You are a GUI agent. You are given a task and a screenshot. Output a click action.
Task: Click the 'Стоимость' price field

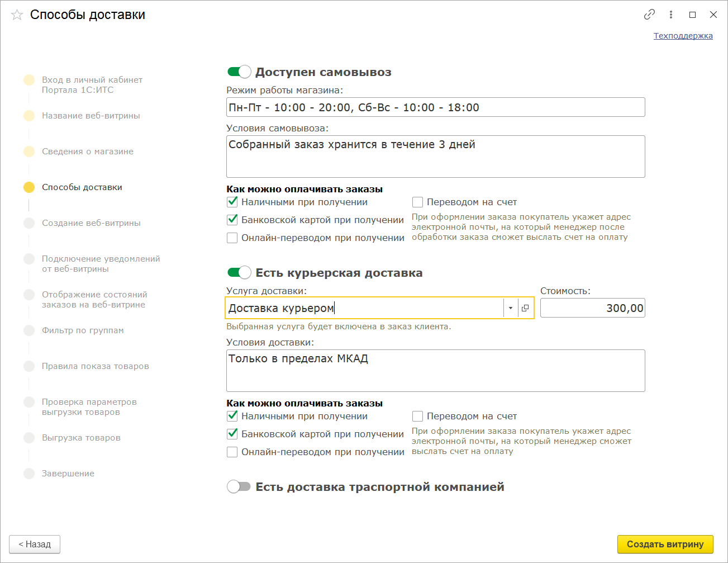pyautogui.click(x=592, y=308)
